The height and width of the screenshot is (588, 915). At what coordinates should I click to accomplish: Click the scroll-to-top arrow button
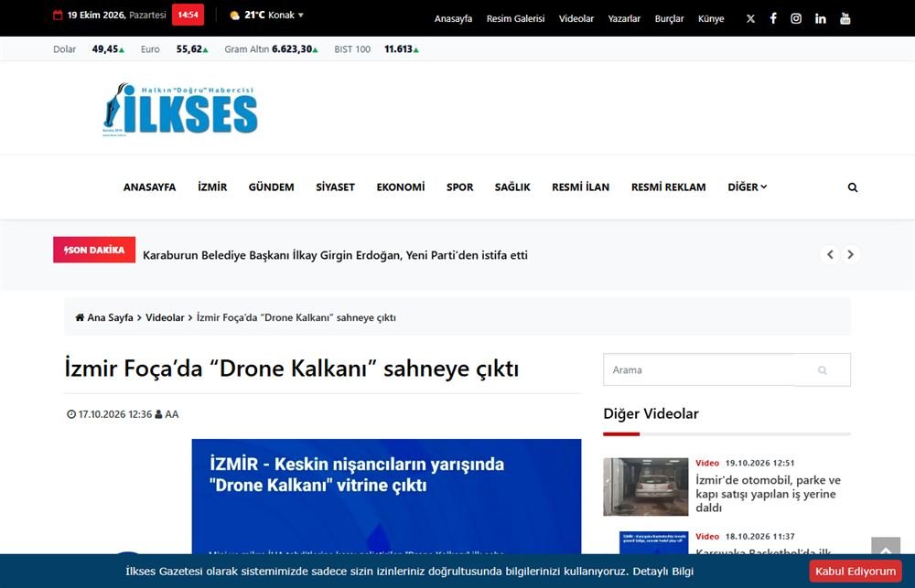click(x=886, y=546)
